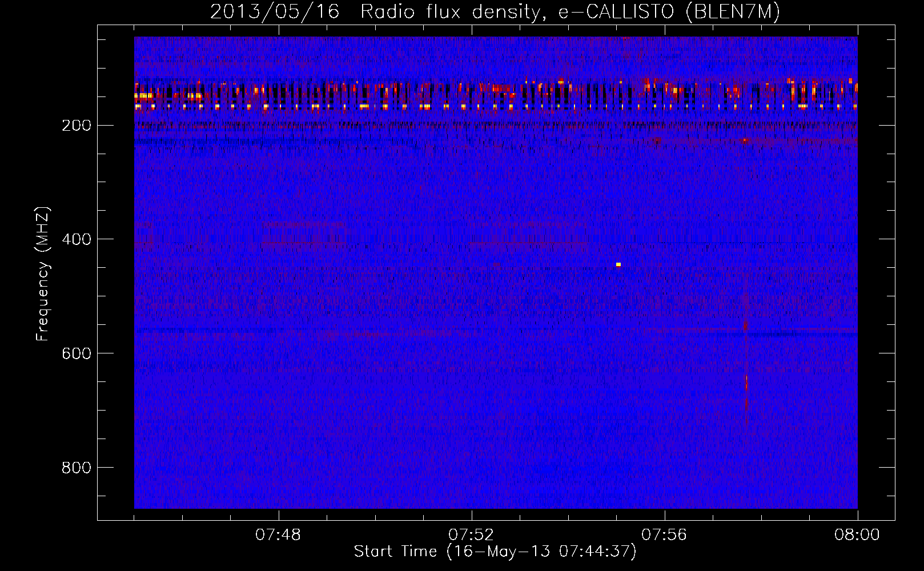Click the 08:00 time tick label
This screenshot has width=924, height=571.
pyautogui.click(x=857, y=535)
